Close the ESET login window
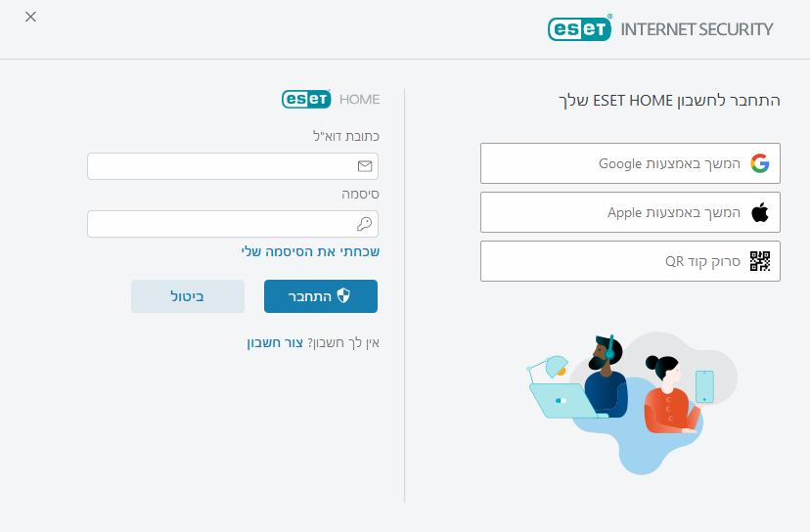The width and height of the screenshot is (810, 532). click(x=30, y=17)
